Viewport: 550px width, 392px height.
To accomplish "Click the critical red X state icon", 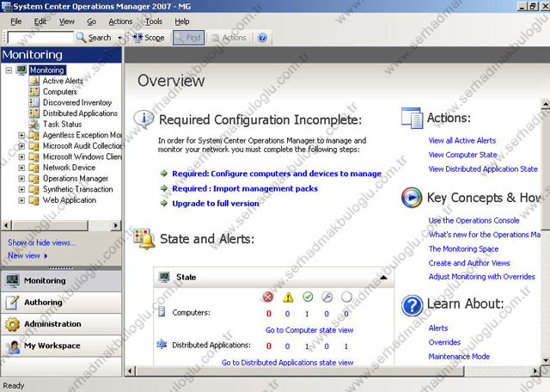I will point(268,297).
